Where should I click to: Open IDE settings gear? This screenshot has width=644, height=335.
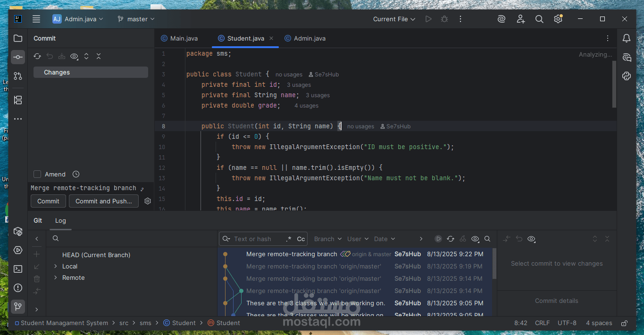pos(558,19)
